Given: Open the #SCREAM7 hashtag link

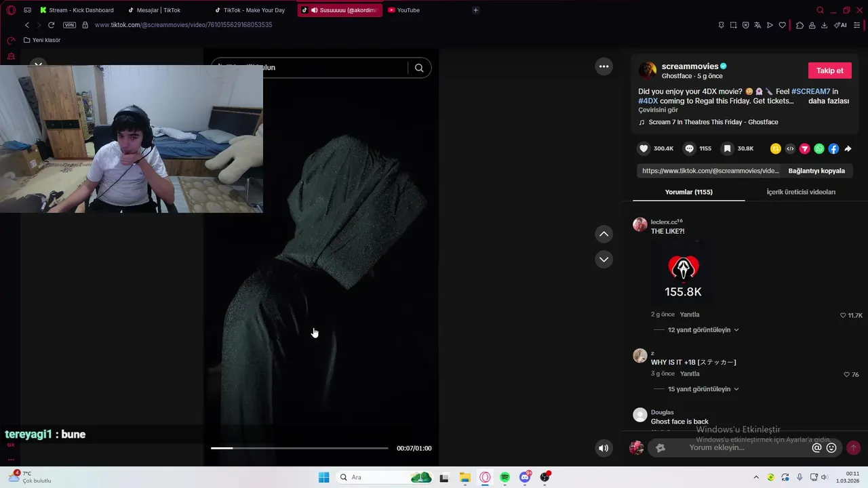Looking at the screenshot, I should pos(810,91).
